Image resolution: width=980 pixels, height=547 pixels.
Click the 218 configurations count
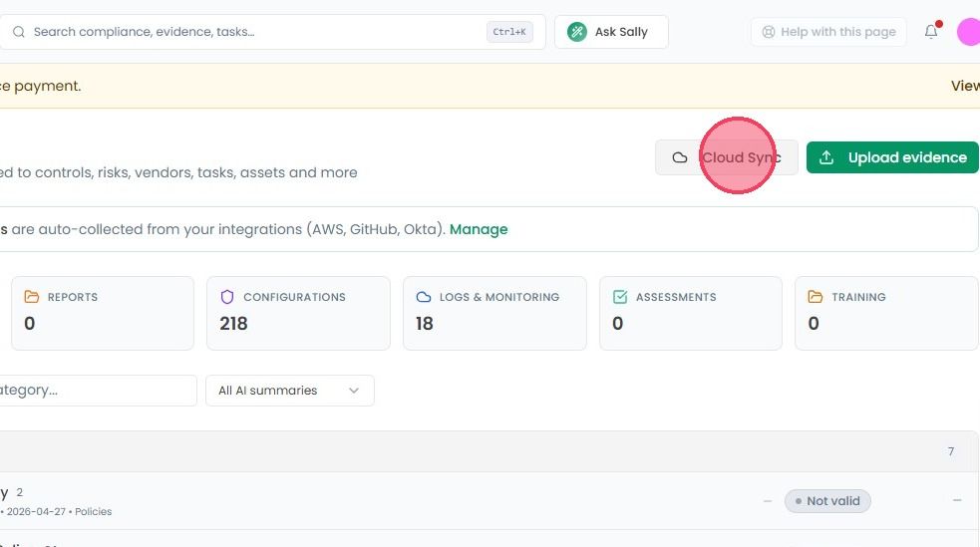[x=233, y=324]
